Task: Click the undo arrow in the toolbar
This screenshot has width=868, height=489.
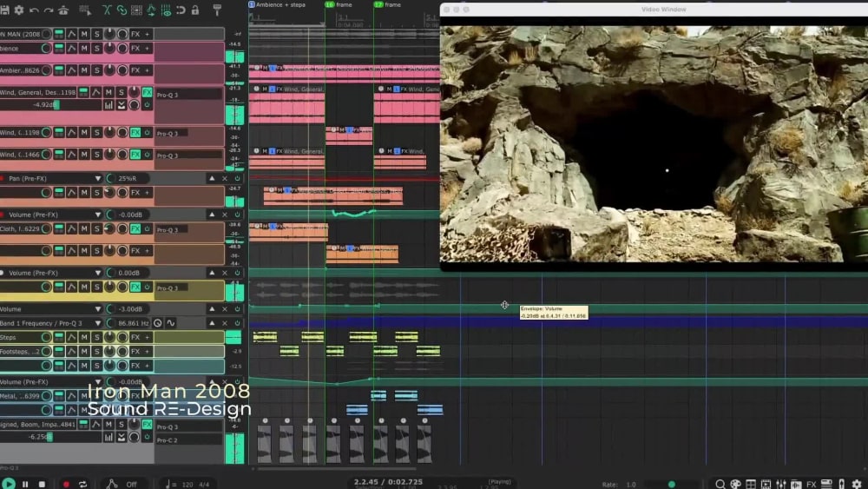Action: pyautogui.click(x=35, y=10)
